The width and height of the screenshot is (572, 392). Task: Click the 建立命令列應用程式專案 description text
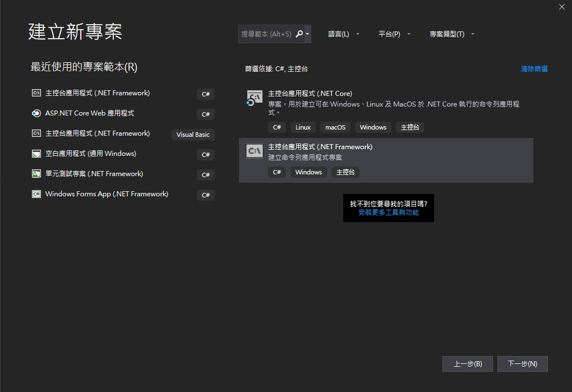tap(305, 158)
